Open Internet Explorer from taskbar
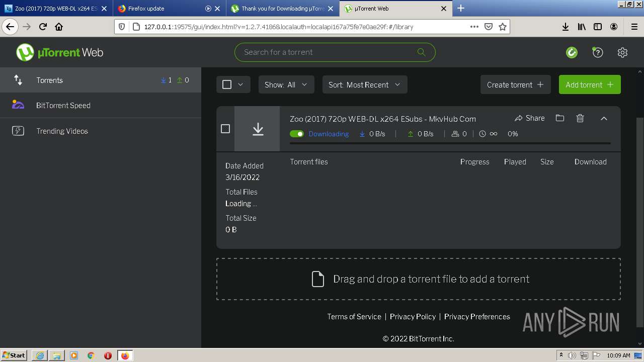The image size is (644, 362). point(40,355)
